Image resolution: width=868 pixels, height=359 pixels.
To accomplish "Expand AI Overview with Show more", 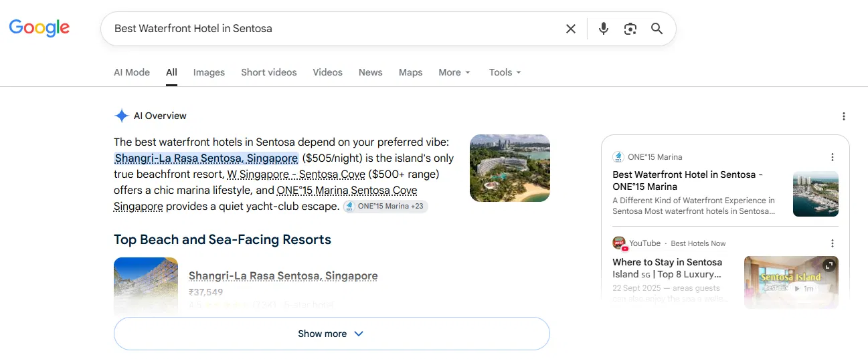I will pos(332,334).
